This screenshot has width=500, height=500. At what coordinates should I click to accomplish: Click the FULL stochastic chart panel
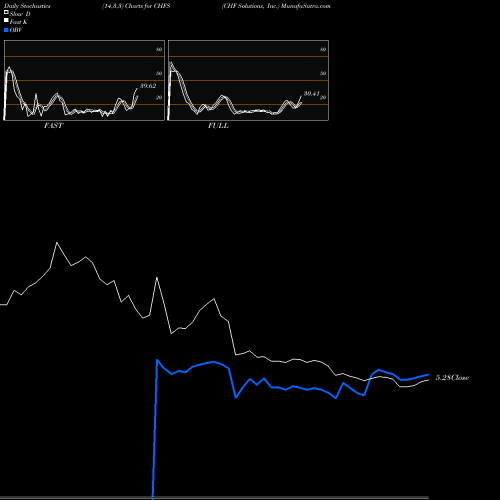click(248, 80)
